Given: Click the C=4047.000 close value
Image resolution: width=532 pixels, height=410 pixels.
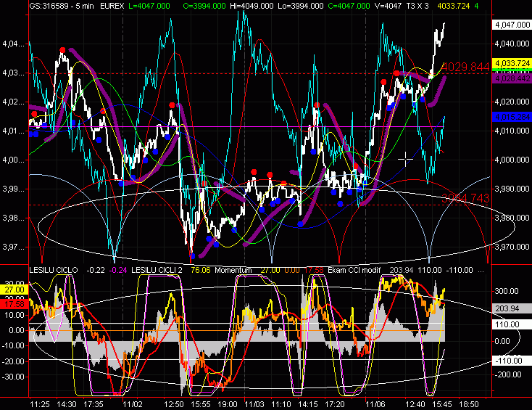Looking at the screenshot, I should click(x=349, y=6).
